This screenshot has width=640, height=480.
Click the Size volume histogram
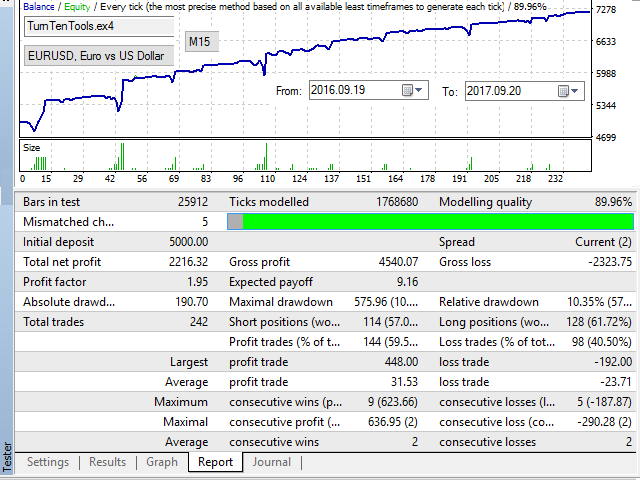(300, 157)
